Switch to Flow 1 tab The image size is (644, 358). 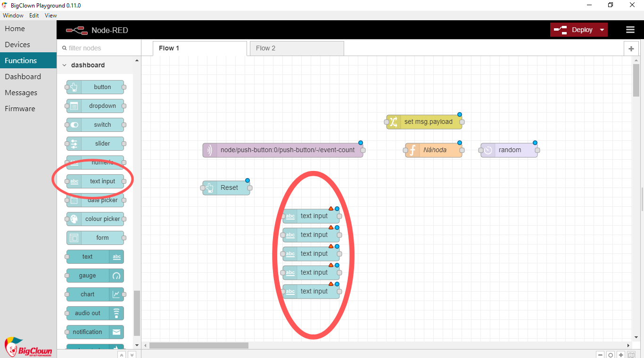(x=200, y=49)
